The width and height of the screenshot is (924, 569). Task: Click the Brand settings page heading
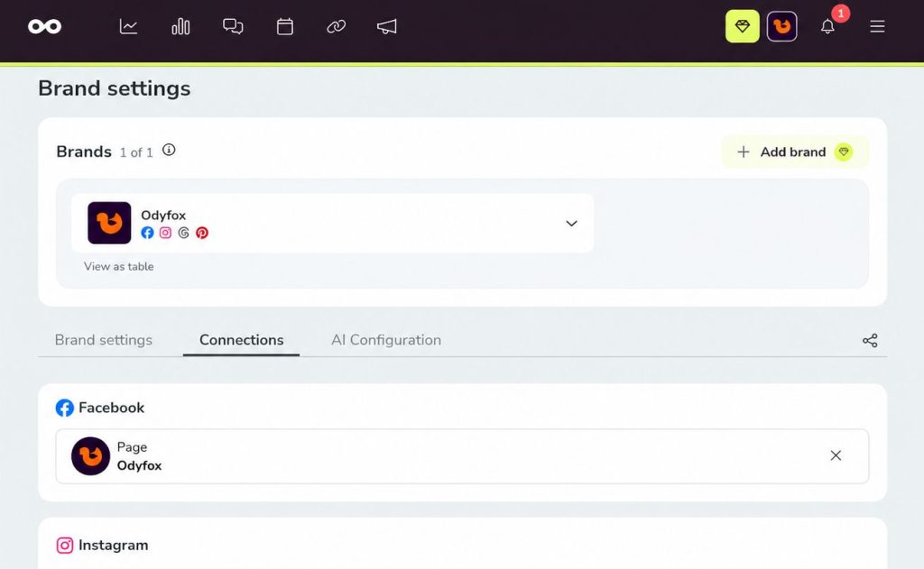pos(115,88)
